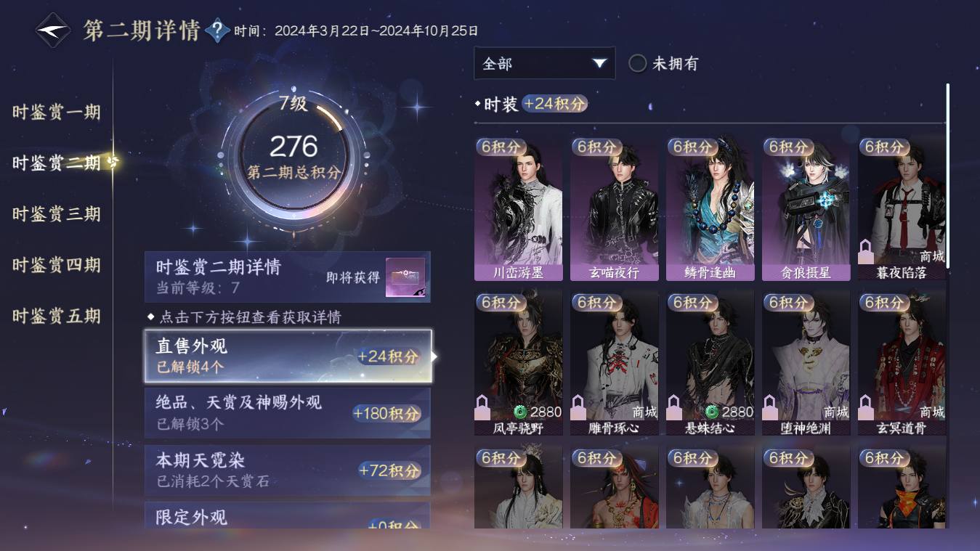Viewport: 980px width, 551px height.
Task: Click the lock icon on 暮夜陷落 outfit
Action: click(866, 253)
